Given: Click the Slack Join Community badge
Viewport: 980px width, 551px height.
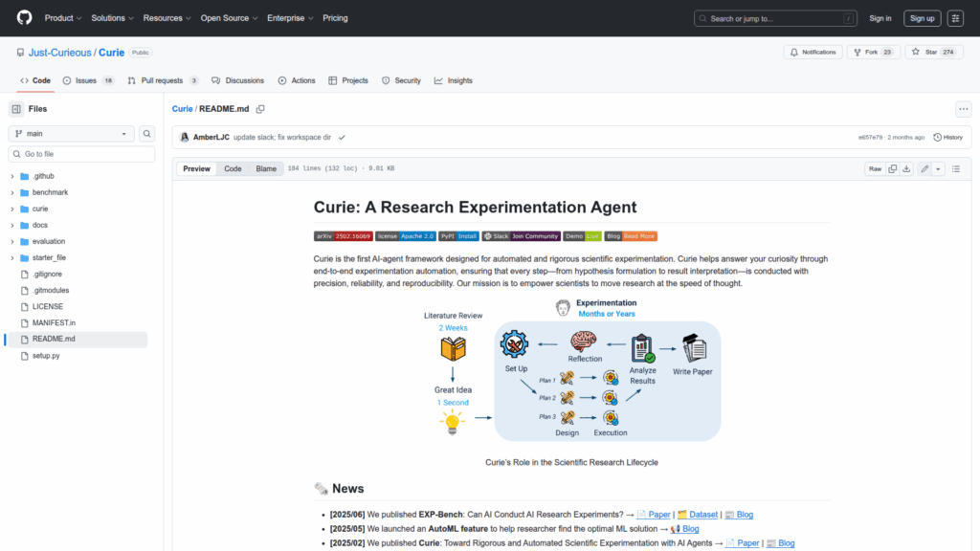Looking at the screenshot, I should (x=522, y=236).
